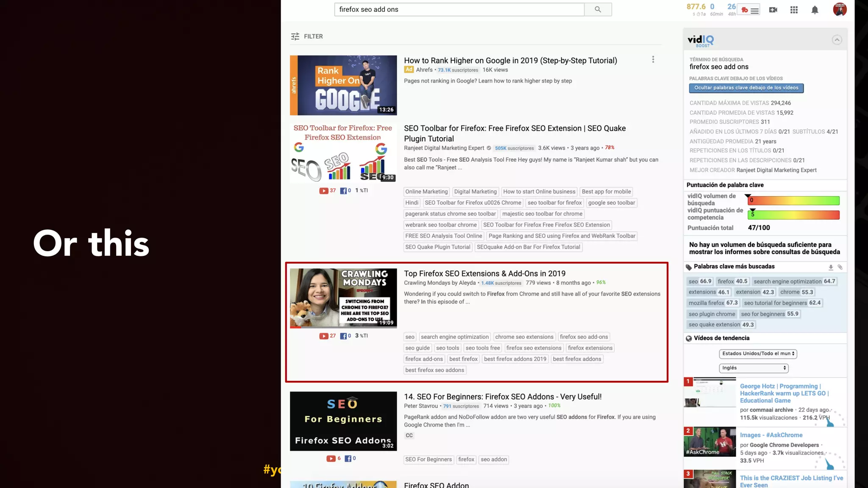Click the seo addon tag

(x=494, y=460)
